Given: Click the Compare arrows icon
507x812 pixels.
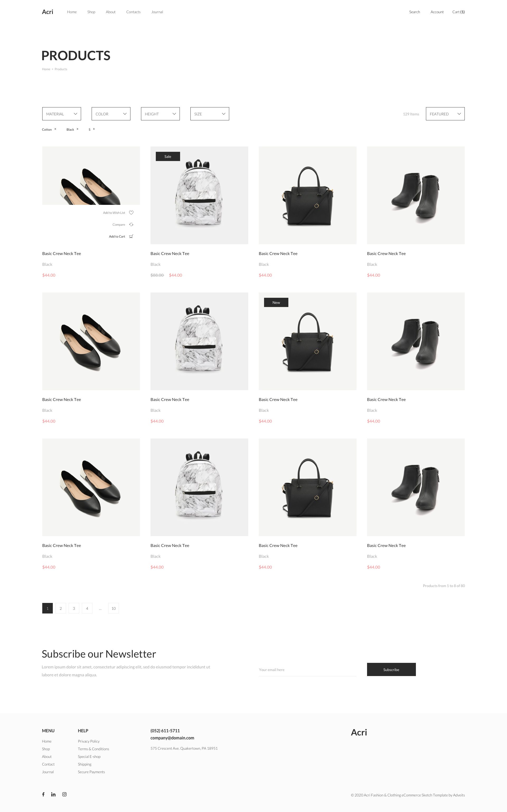Looking at the screenshot, I should pos(131,225).
